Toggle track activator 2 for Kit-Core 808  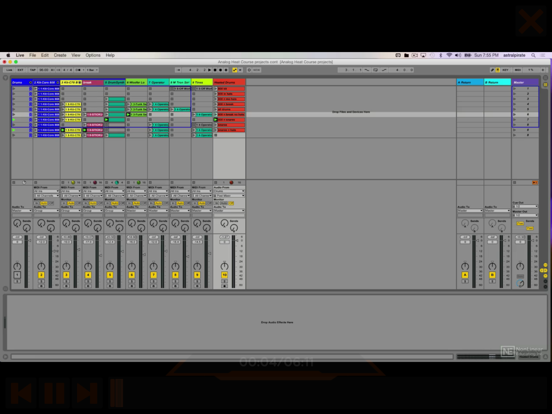41,275
